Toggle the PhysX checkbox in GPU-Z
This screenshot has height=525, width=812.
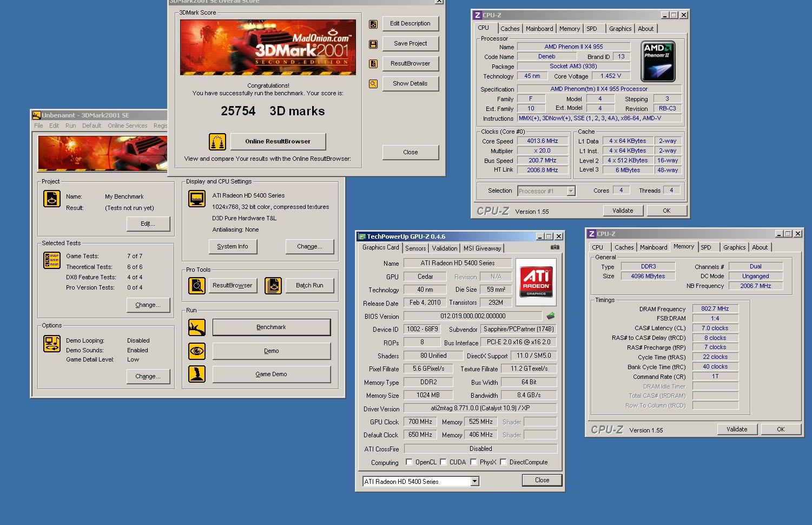point(473,462)
